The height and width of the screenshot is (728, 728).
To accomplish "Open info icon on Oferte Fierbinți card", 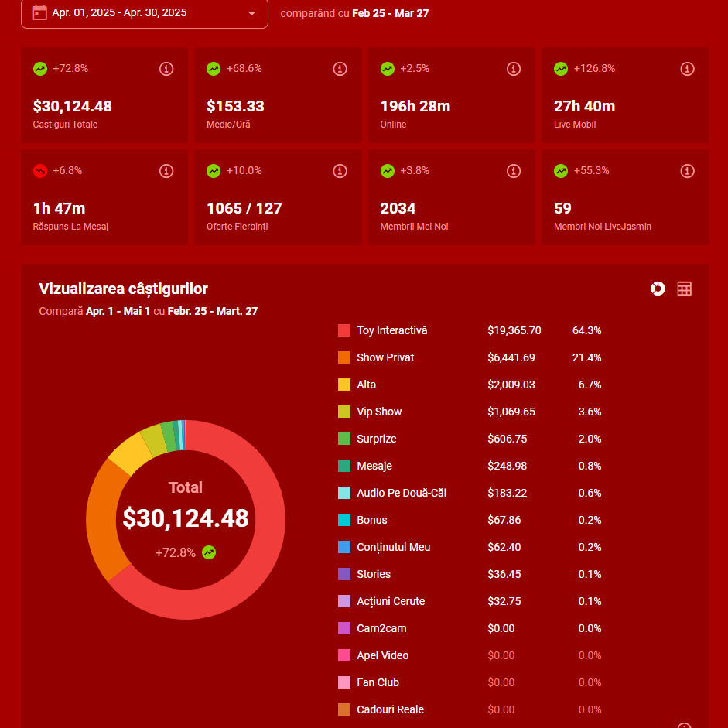I will (x=340, y=171).
